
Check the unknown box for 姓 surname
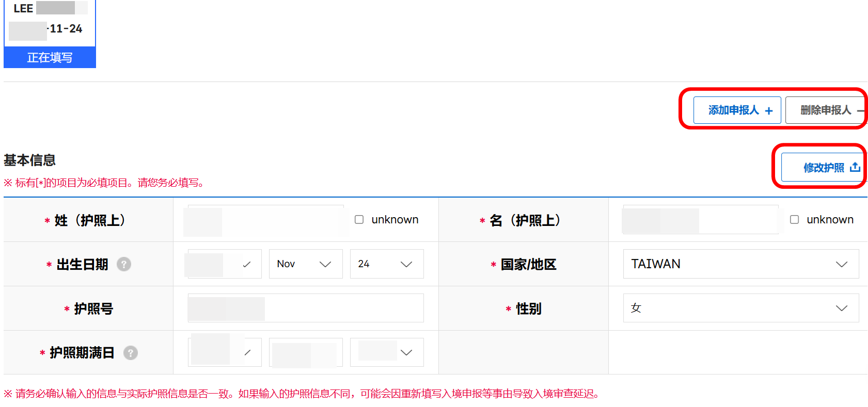point(359,220)
